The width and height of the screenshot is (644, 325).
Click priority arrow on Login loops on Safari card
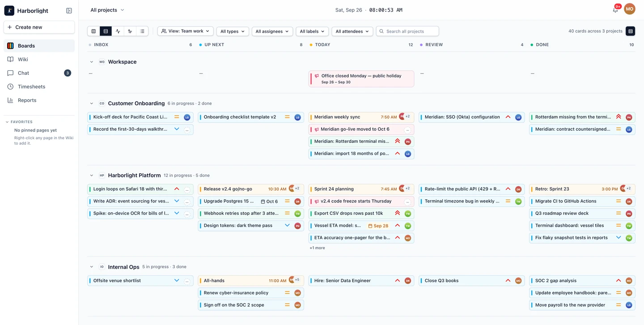tap(177, 189)
